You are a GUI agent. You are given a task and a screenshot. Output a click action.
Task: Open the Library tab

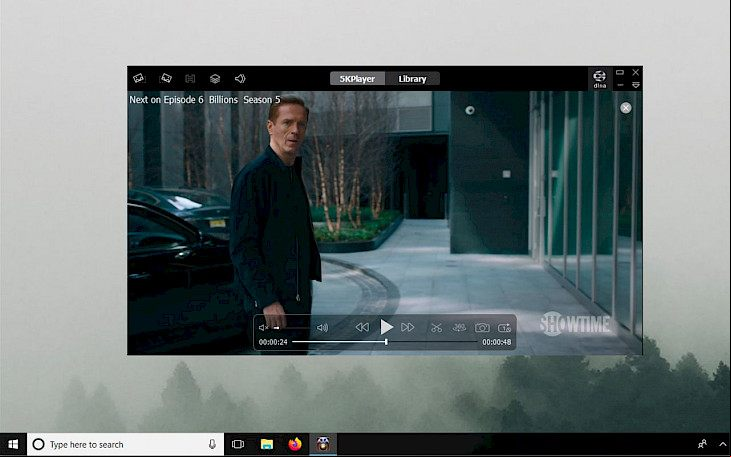(x=413, y=78)
